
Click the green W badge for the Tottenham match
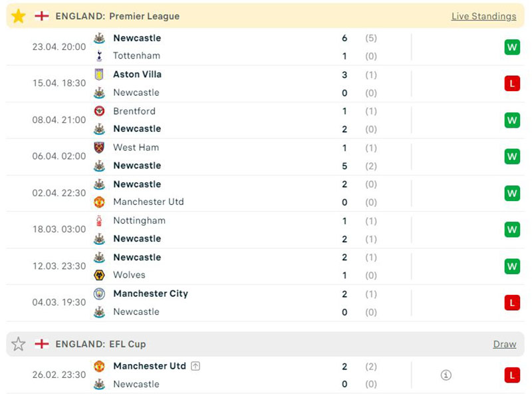pos(511,47)
